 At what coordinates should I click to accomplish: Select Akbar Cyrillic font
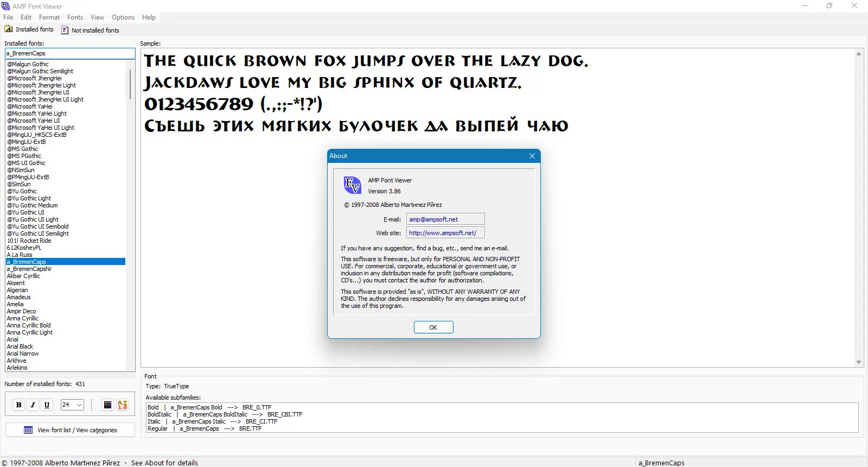[x=66, y=276]
